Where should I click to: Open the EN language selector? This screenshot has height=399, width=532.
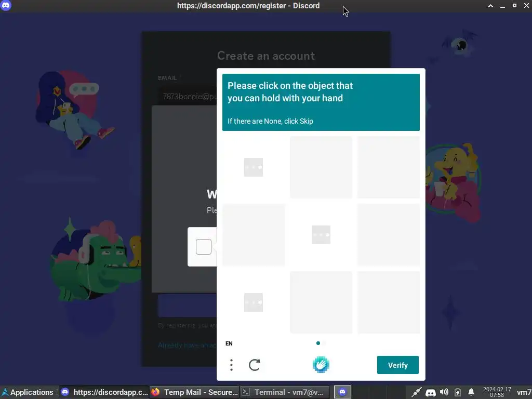(x=229, y=343)
